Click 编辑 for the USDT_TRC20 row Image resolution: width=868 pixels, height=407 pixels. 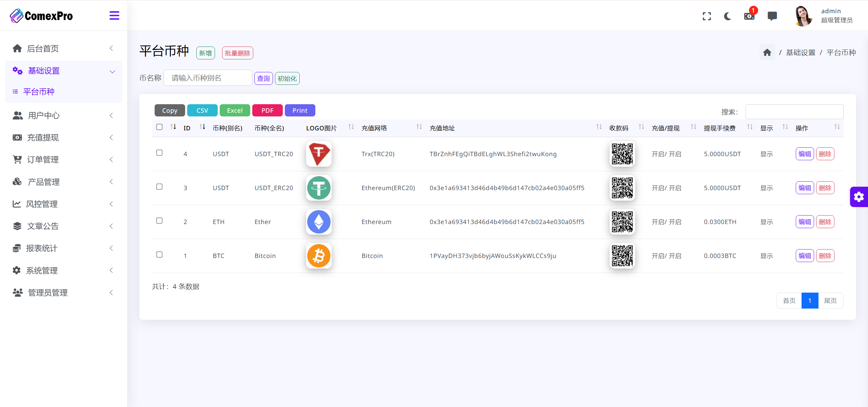(805, 154)
